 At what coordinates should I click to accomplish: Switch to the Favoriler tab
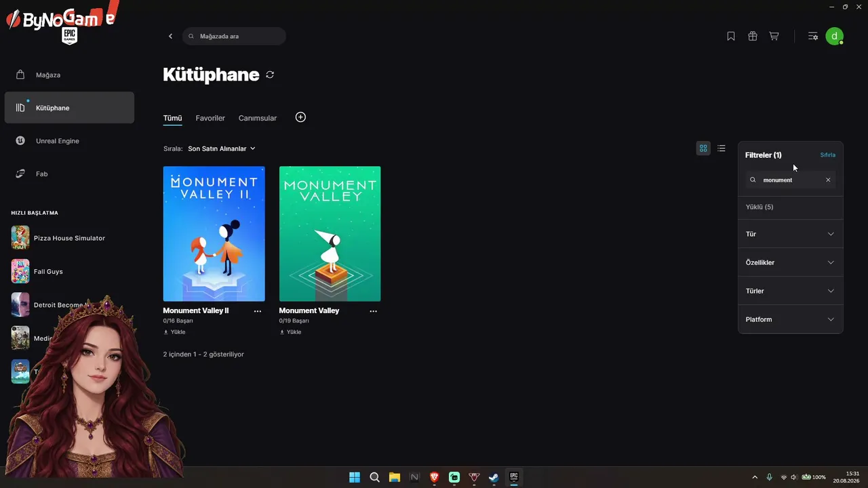coord(210,118)
